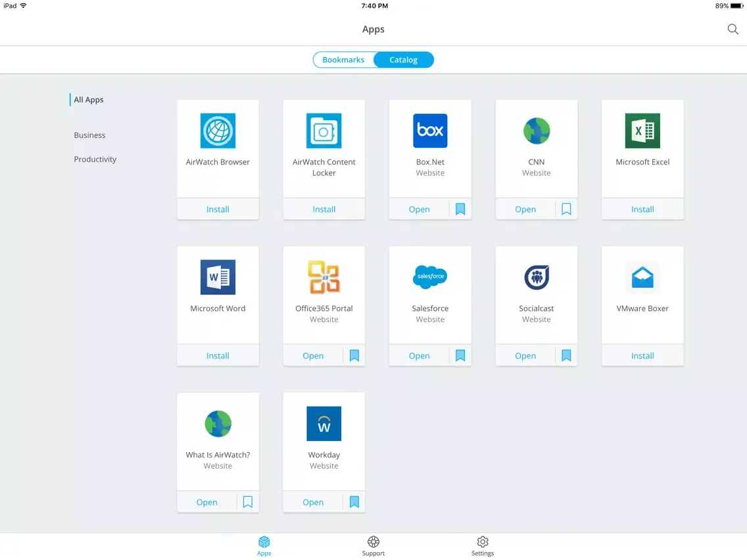Open the Office365 Portal website
Viewport: 747px width, 560px height.
(x=313, y=356)
